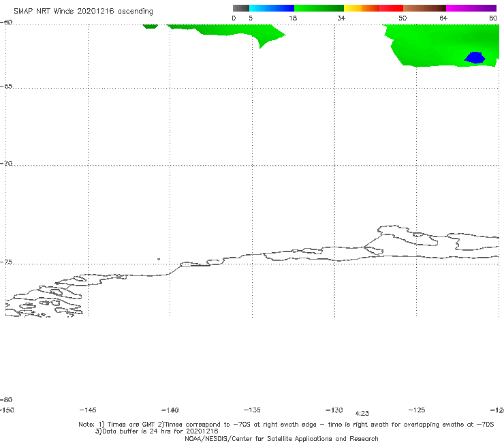This screenshot has height=443, width=504.
Task: Click the blue low-wind patch in the swath
Action: coord(475,57)
